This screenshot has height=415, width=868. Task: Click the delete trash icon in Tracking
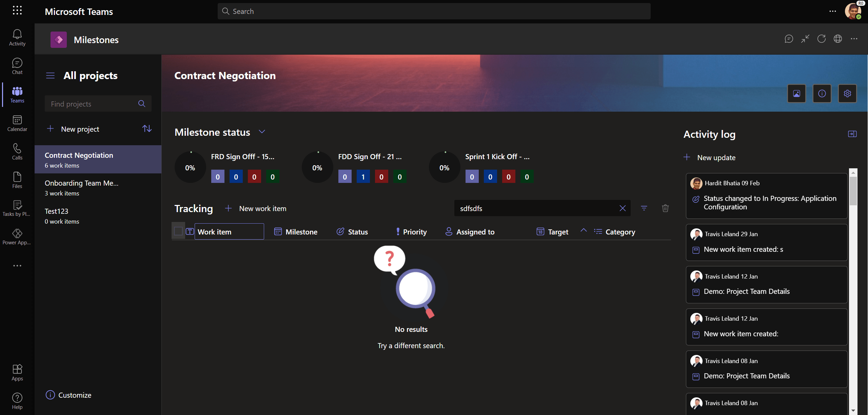pyautogui.click(x=665, y=208)
